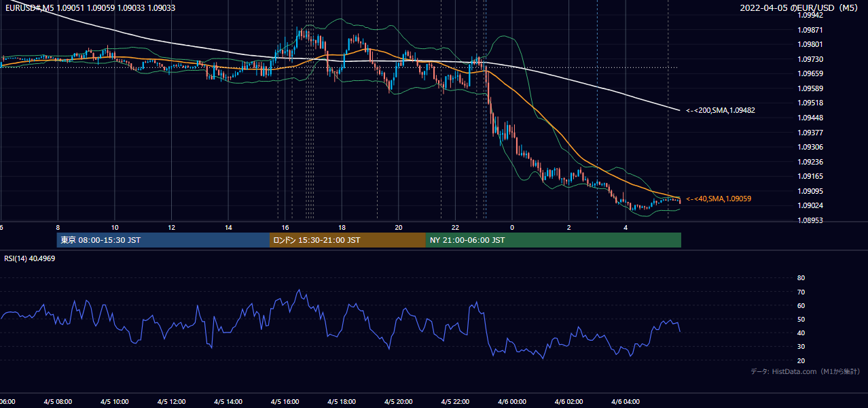Select the 40 SMA label reading 1.09059
Image resolution: width=868 pixels, height=408 pixels.
719,199
